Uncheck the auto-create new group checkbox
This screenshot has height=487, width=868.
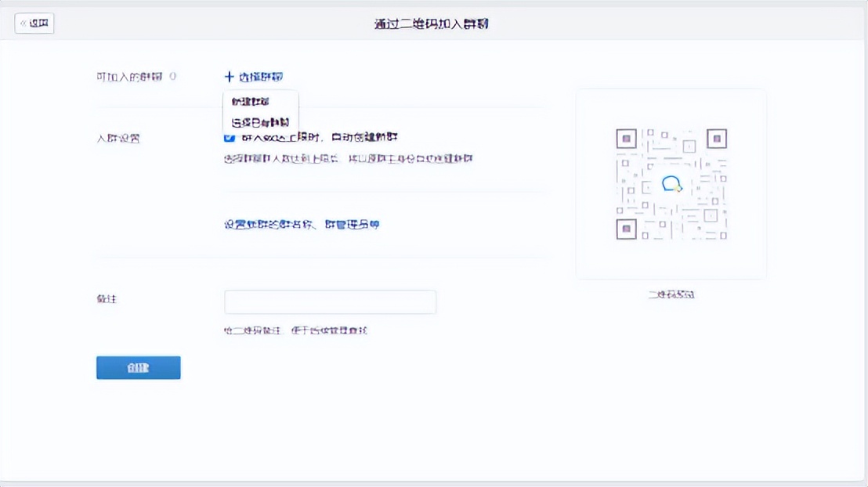pos(229,137)
